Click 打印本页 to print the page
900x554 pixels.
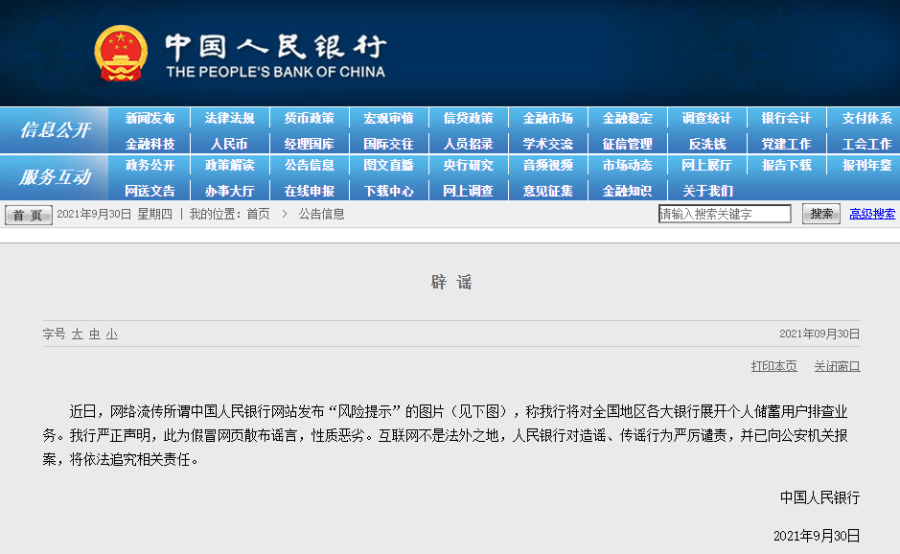pos(774,366)
